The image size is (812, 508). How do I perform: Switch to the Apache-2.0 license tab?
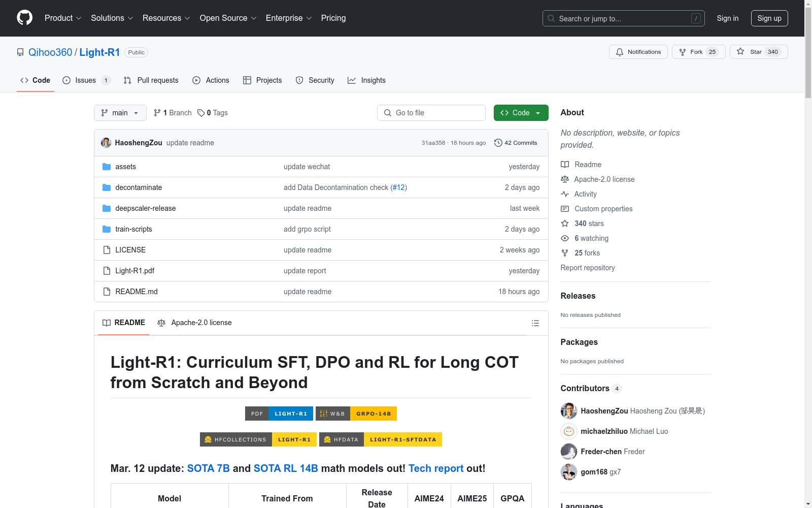click(x=195, y=323)
